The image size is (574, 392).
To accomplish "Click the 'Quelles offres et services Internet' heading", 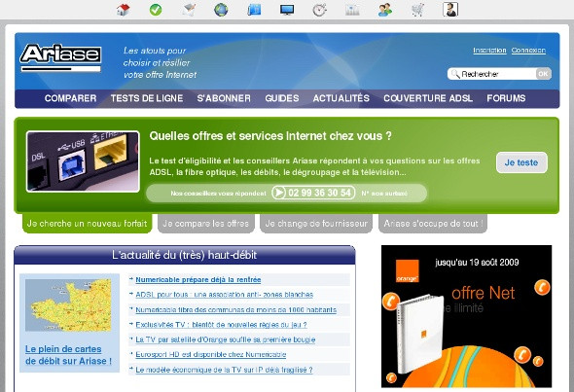I will pyautogui.click(x=270, y=136).
